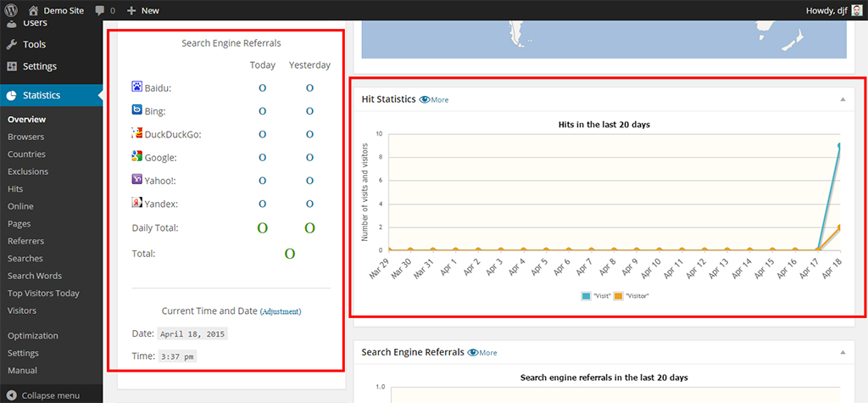Open Searches statistics page

(25, 258)
